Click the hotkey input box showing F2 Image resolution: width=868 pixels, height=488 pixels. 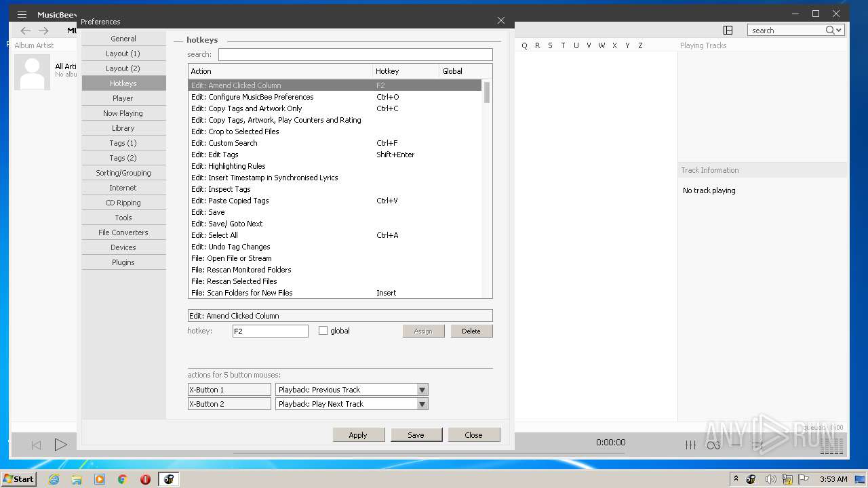(271, 331)
